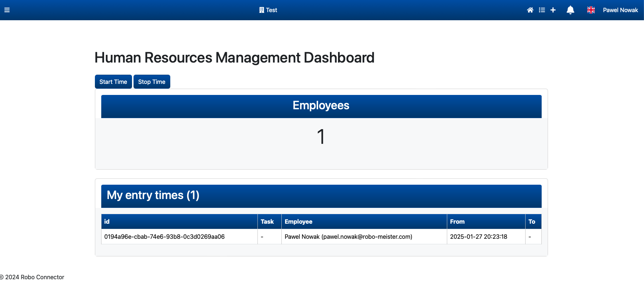644x298 pixels.
Task: Change language via the UK flag icon
Action: click(x=591, y=10)
